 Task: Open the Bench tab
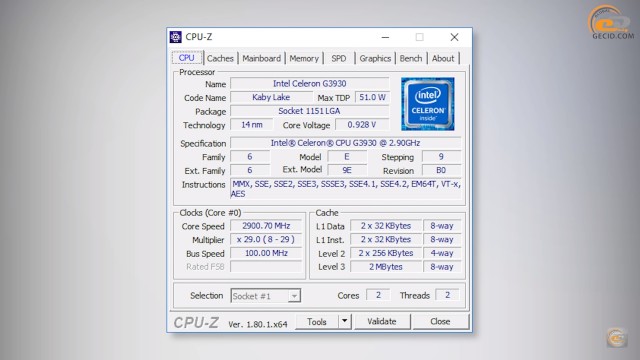(411, 58)
